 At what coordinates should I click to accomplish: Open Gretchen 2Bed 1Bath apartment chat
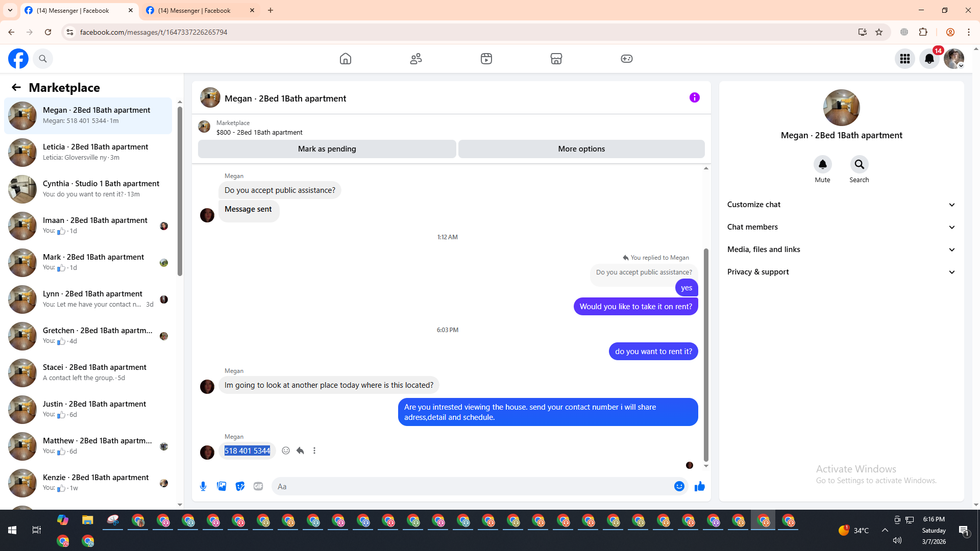point(88,336)
